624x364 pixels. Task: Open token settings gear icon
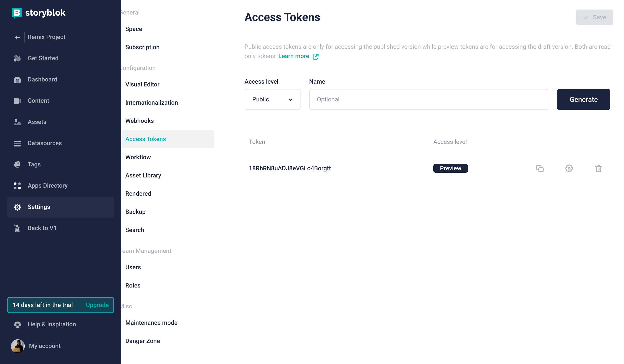pos(569,168)
